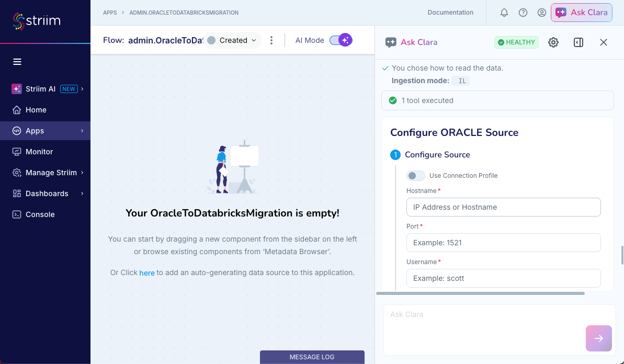Click the NEW badge beside Striim AI
The image size is (624, 364).
point(69,89)
